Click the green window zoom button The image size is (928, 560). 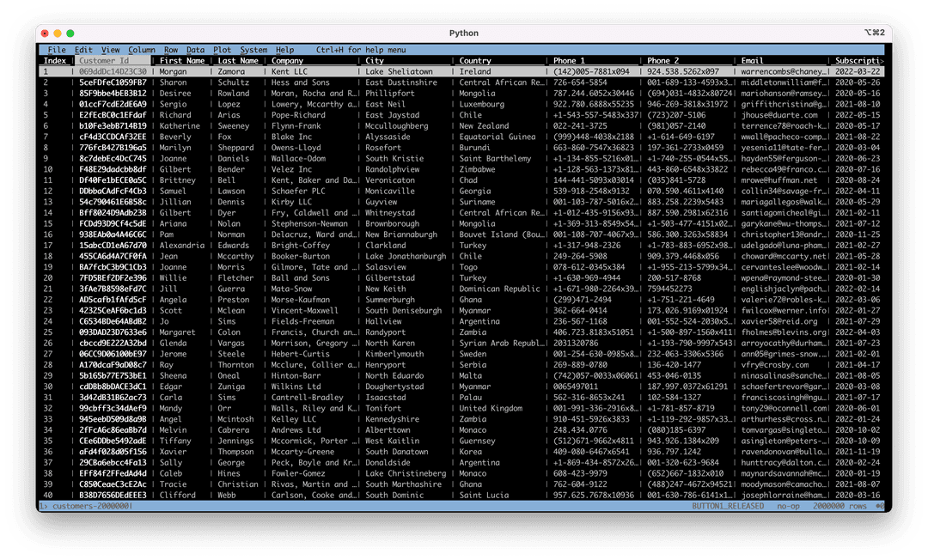pos(70,33)
